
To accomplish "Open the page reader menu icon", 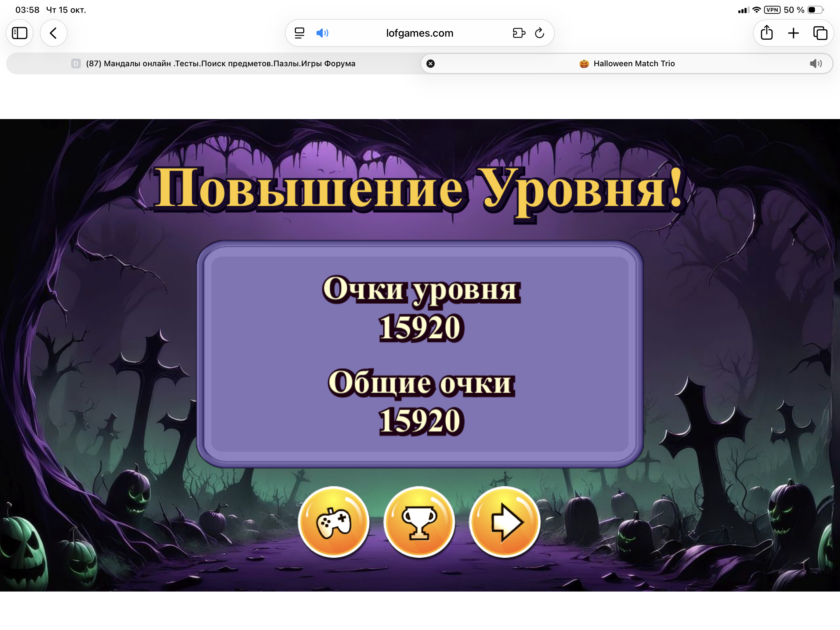I will click(300, 33).
